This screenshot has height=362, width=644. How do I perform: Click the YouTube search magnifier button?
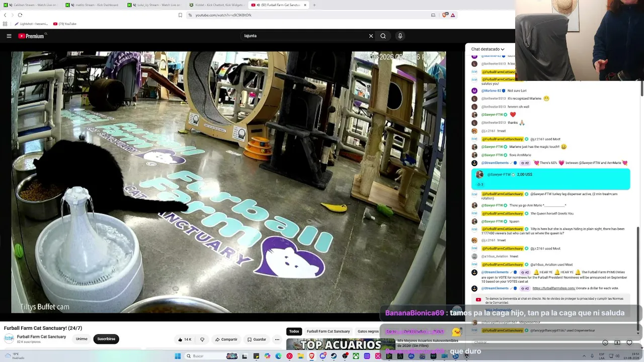tap(383, 36)
